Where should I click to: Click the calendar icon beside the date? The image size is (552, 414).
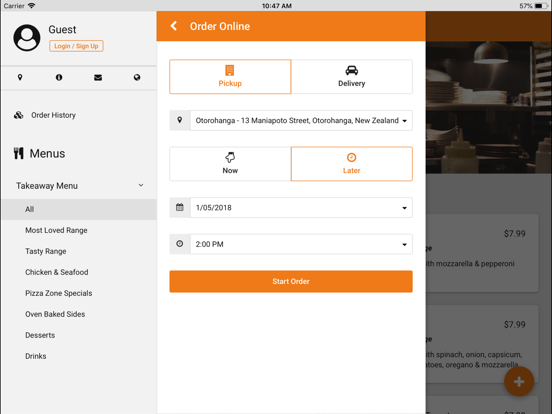coord(180,207)
